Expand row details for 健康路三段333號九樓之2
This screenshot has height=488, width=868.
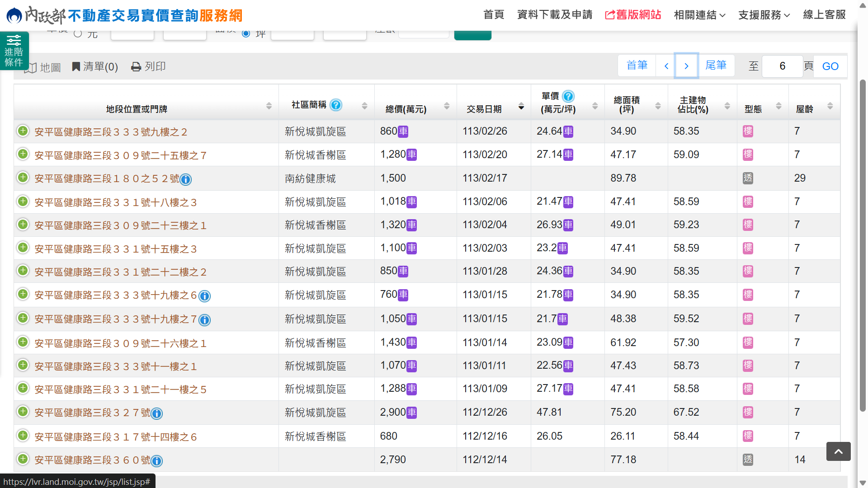[x=23, y=131]
